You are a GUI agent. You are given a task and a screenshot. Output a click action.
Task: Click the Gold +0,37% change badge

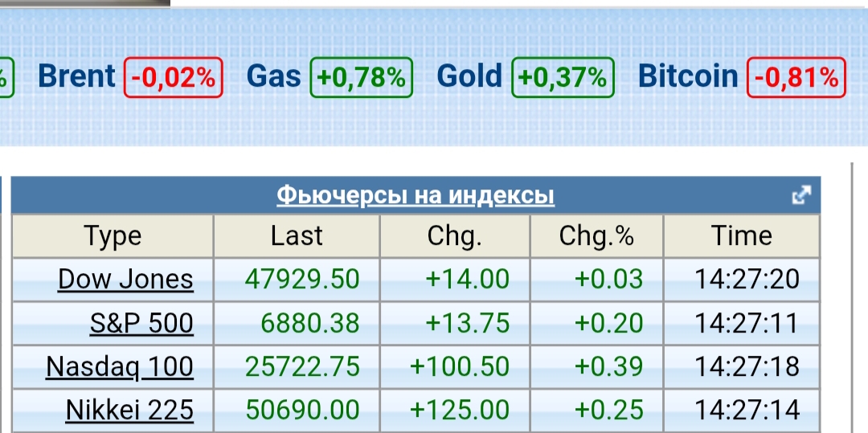(x=563, y=78)
